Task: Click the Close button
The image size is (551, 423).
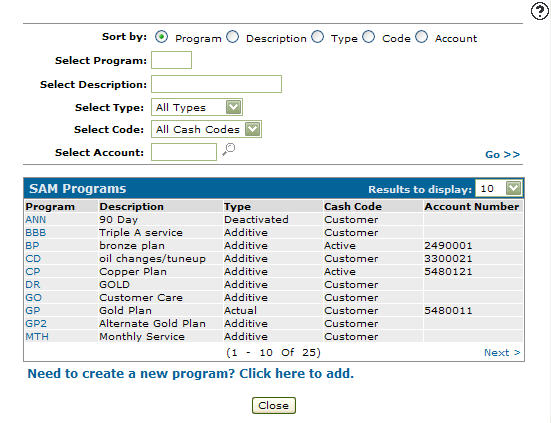Action: 274,405
